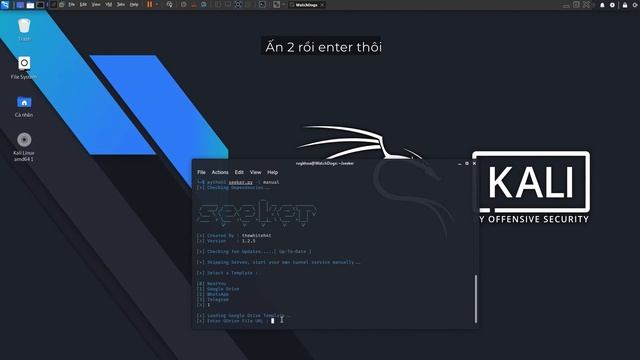This screenshot has width=640, height=360.
Task: Click the 'NearYou' template option line
Action: [x=211, y=284]
